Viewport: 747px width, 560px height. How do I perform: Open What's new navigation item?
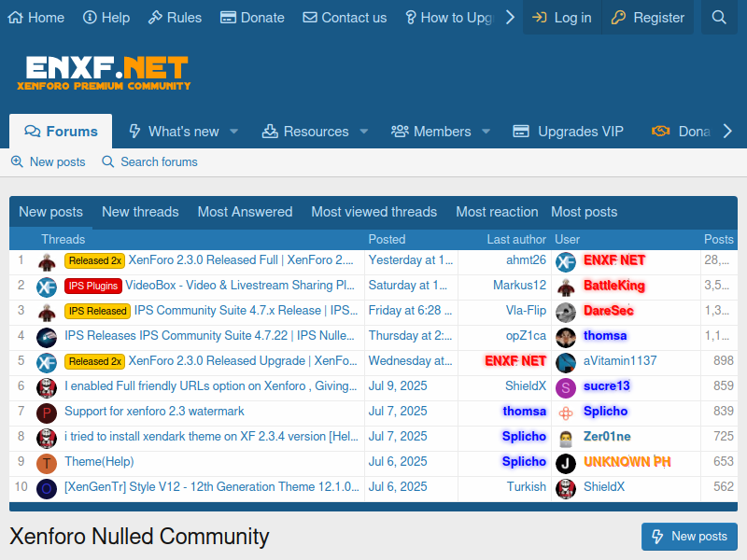tap(175, 131)
